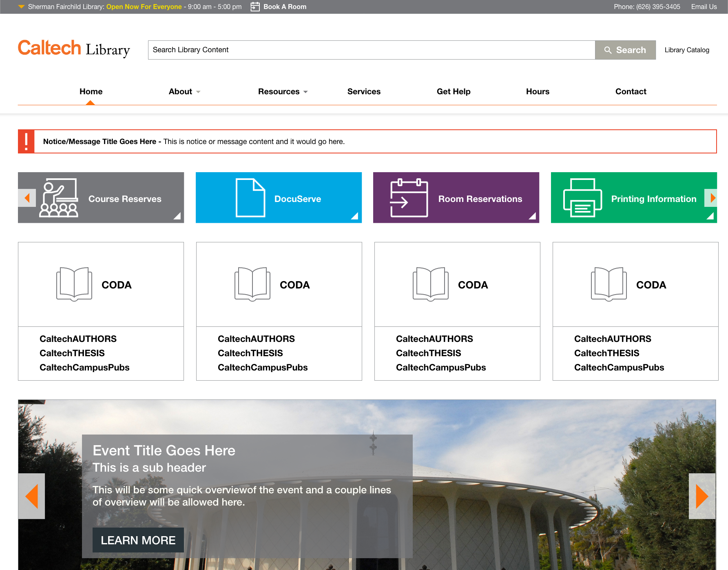Viewport: 728px width, 570px height.
Task: Submit with the Search button
Action: click(625, 50)
